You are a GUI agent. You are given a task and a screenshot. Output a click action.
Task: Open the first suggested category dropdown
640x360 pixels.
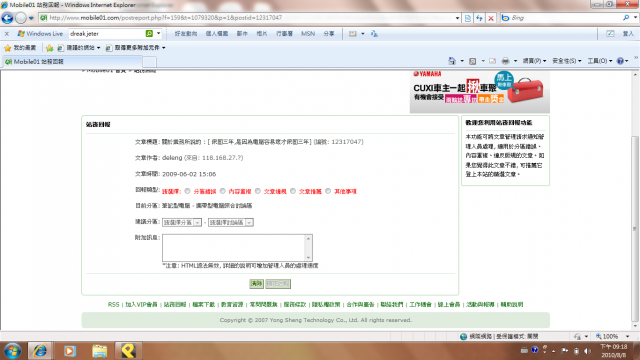[x=182, y=222]
